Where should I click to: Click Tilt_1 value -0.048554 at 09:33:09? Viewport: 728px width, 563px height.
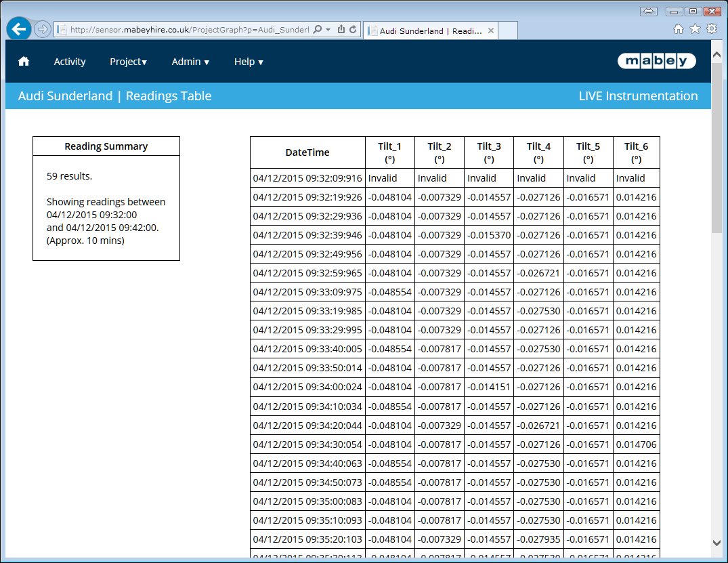click(389, 292)
